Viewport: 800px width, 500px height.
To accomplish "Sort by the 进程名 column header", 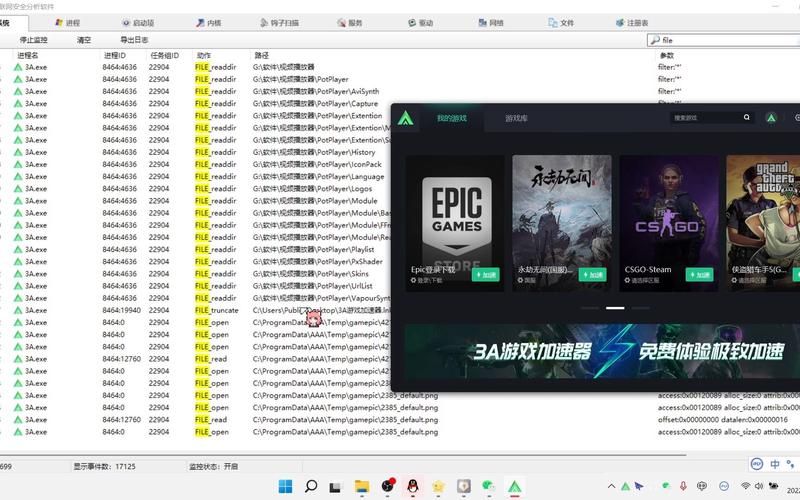I will tap(28, 55).
